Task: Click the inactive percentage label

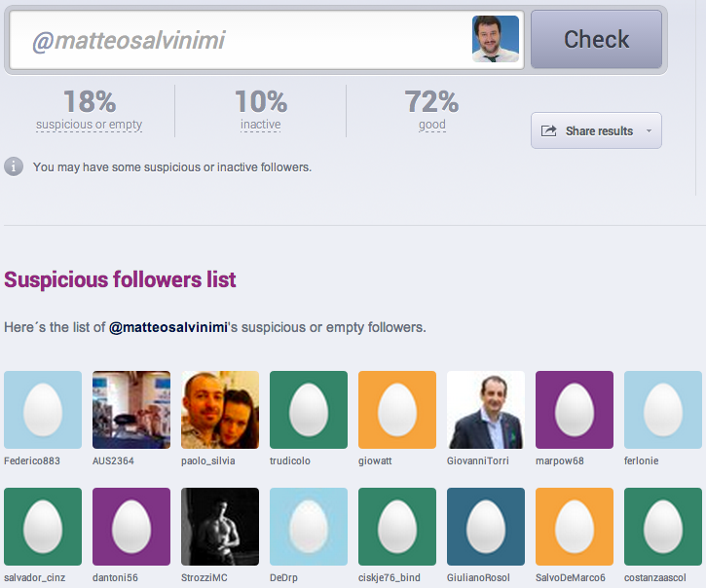Action: tap(260, 125)
